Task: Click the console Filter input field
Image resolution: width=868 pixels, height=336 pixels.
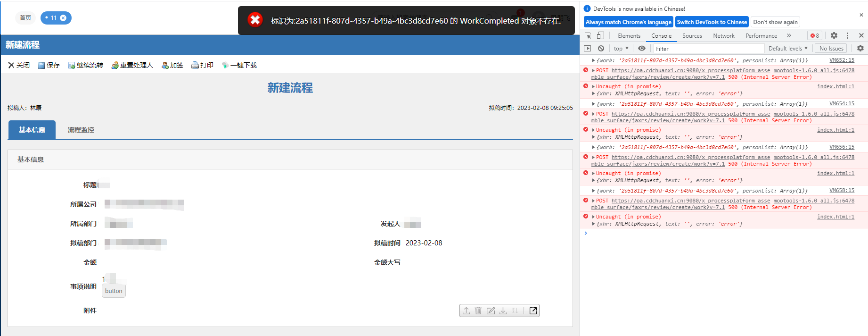Action: 708,49
